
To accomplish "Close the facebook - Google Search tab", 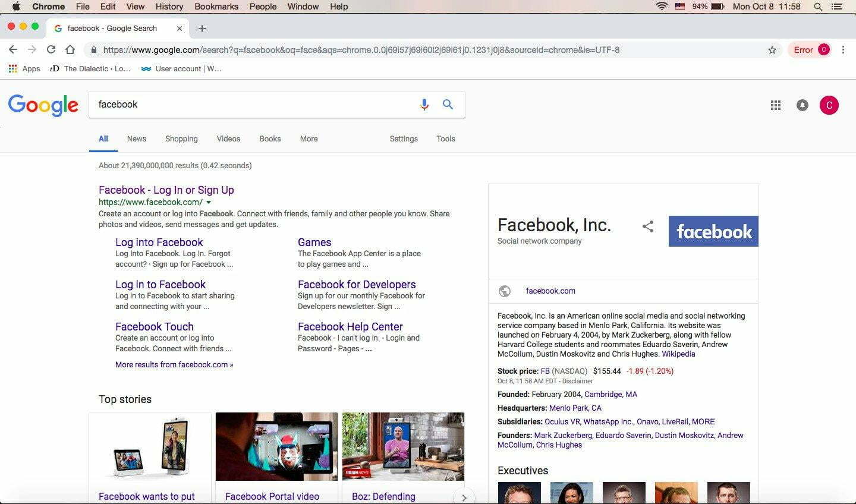I will pyautogui.click(x=180, y=29).
